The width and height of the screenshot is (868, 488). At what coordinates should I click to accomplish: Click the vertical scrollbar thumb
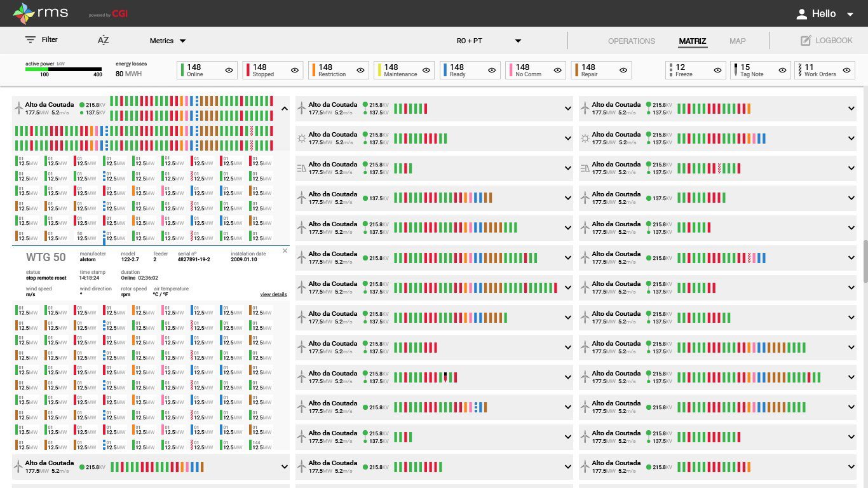click(x=865, y=261)
